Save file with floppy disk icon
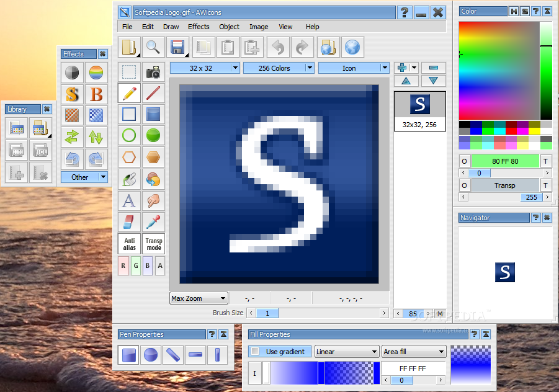 tap(177, 47)
